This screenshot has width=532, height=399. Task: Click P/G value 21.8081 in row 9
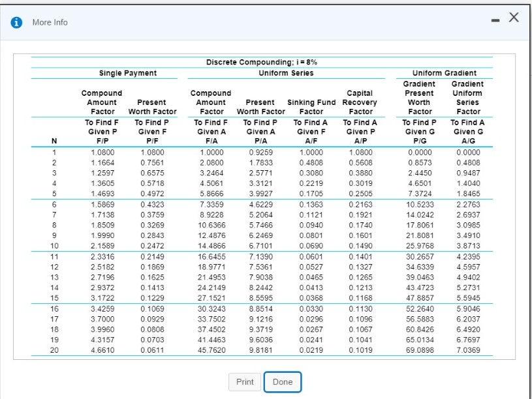click(x=420, y=235)
